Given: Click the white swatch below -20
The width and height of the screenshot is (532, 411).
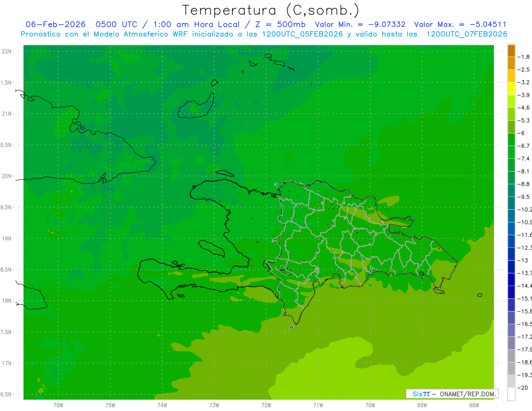Looking at the screenshot, I should pyautogui.click(x=511, y=394).
